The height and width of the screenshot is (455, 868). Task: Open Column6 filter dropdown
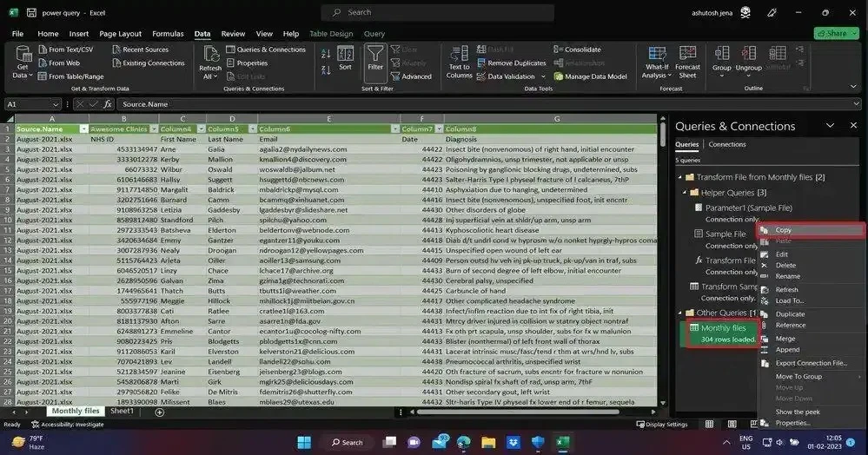pos(394,129)
